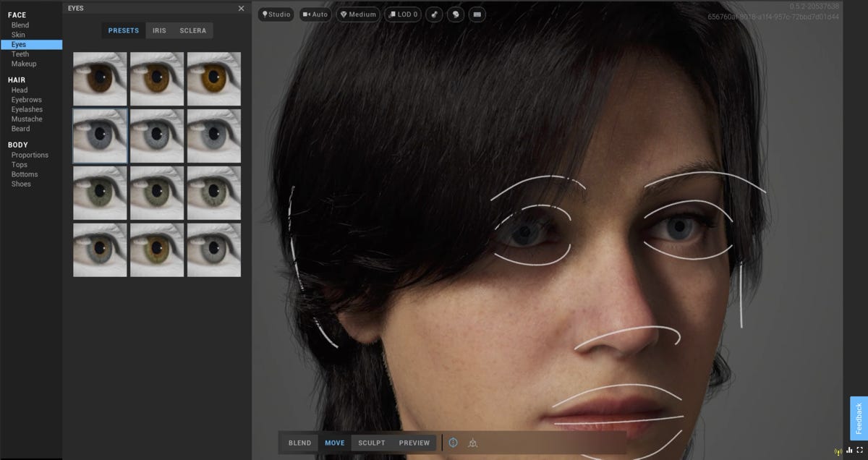Viewport: 868px width, 460px height.
Task: Expand the LOD 0 selector
Action: point(403,14)
